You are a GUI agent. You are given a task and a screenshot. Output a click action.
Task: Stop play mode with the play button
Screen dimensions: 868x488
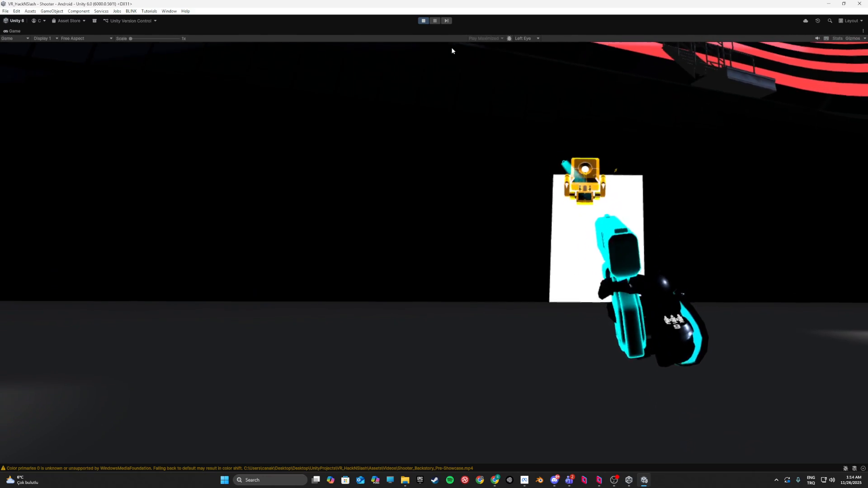tap(423, 21)
